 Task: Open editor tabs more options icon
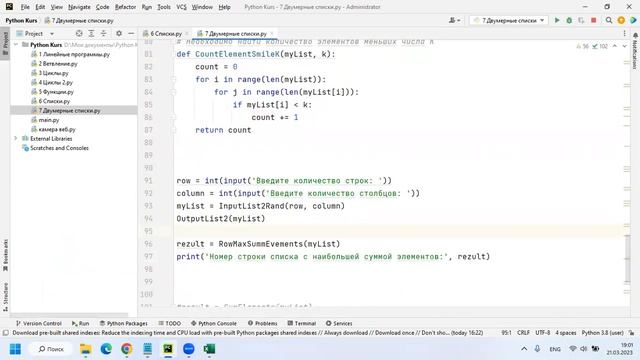pyautogui.click(x=624, y=33)
